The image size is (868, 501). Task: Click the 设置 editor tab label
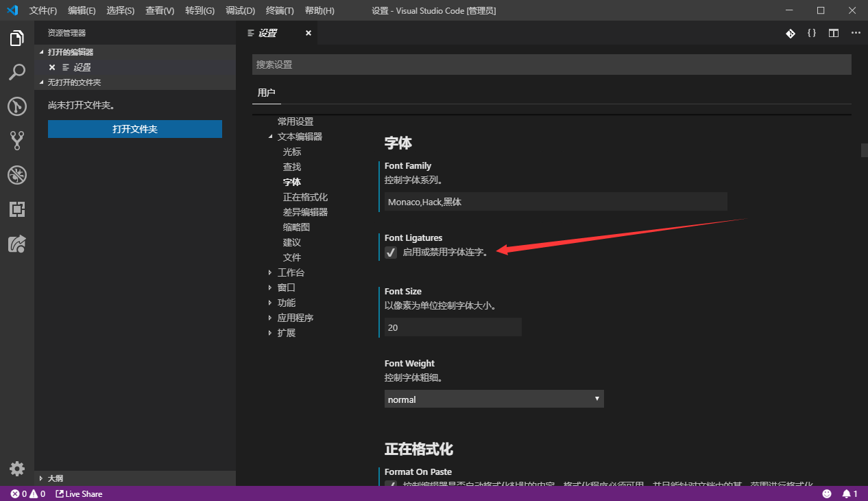point(267,33)
